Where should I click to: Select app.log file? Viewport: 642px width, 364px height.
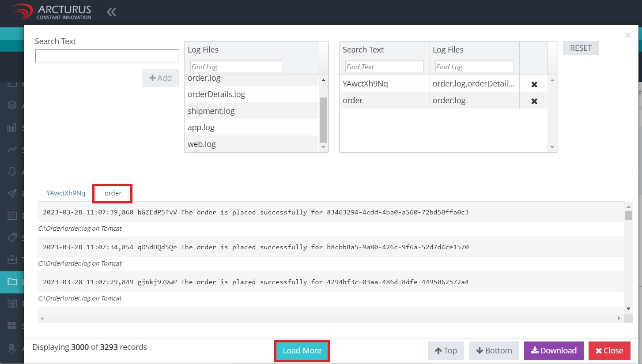tap(252, 128)
